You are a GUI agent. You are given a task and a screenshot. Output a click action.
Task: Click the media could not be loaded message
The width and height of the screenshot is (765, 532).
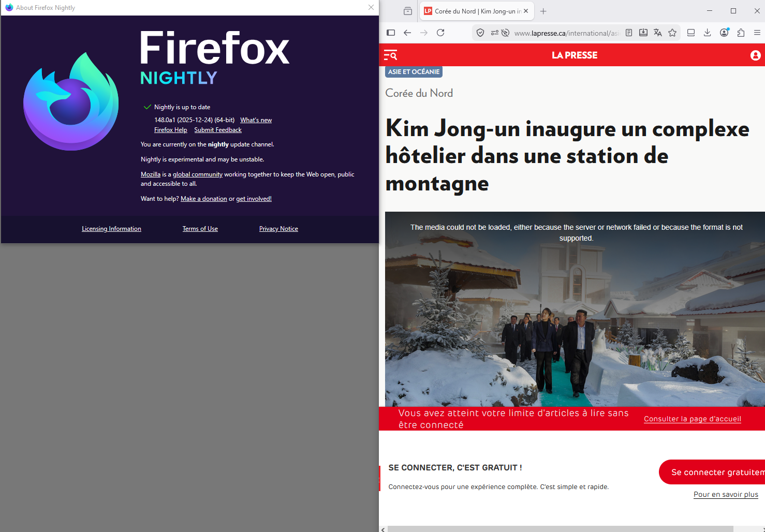tap(576, 233)
